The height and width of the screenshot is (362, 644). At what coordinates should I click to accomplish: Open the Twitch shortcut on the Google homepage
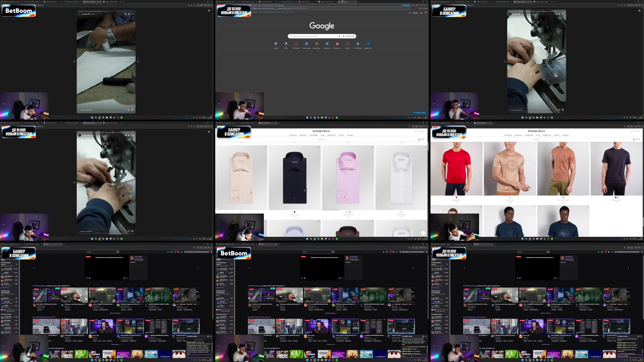point(286,44)
